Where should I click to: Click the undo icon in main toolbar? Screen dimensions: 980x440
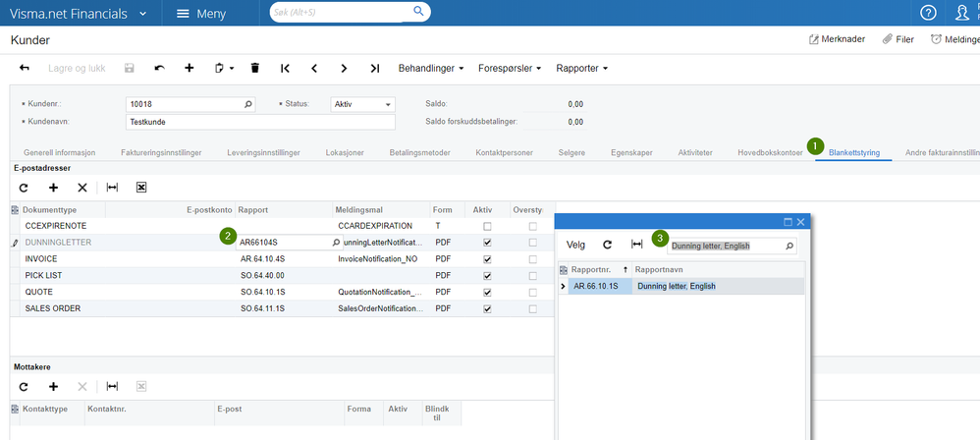tap(159, 69)
